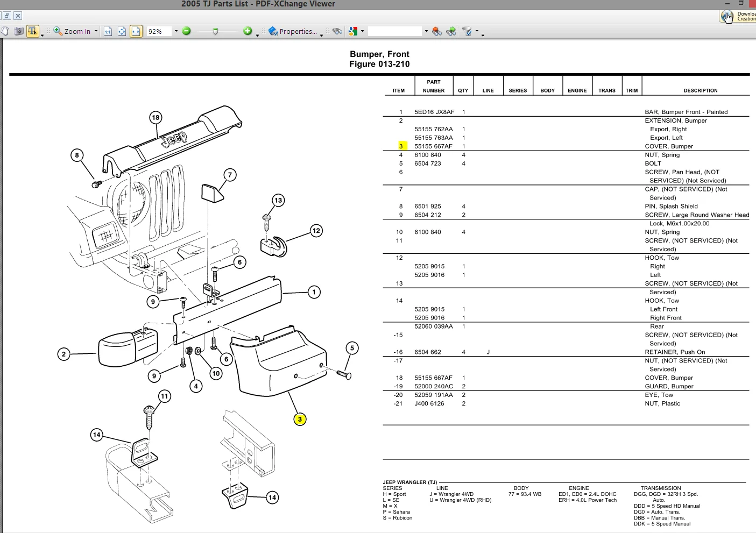756x533 pixels.
Task: Open the Properties toolbar item
Action: [x=293, y=31]
